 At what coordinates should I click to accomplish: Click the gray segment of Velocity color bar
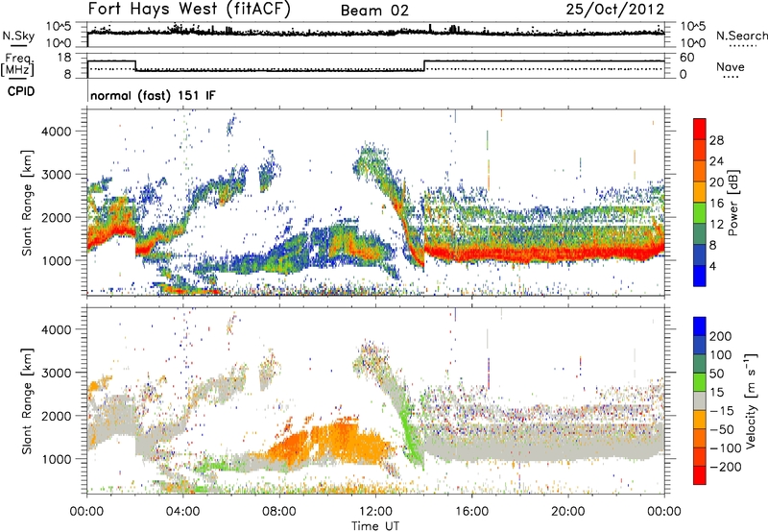coord(700,401)
